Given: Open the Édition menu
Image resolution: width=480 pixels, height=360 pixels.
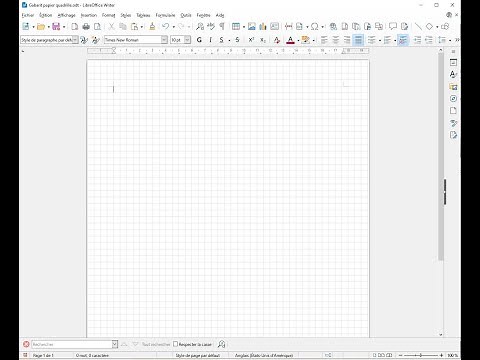Looking at the screenshot, I should point(45,15).
